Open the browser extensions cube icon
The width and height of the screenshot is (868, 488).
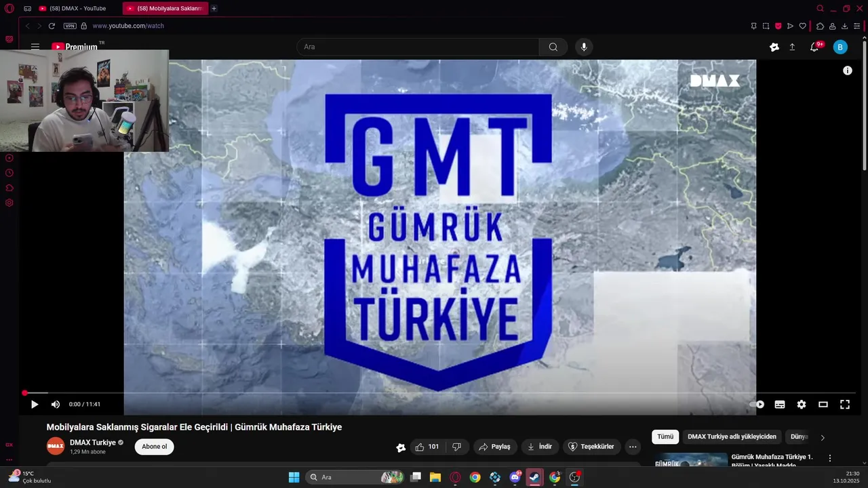coord(820,26)
